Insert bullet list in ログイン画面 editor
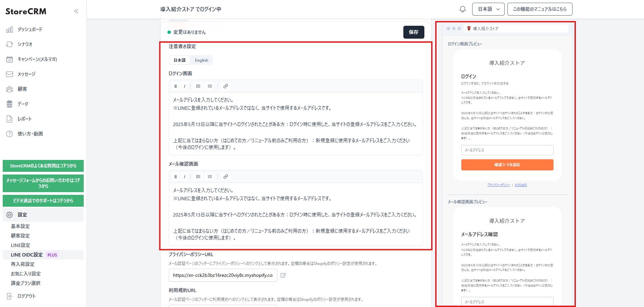 click(198, 86)
